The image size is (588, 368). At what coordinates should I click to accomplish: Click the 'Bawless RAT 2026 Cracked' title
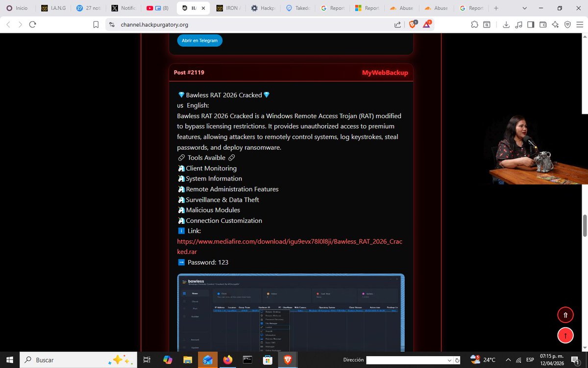coord(224,95)
